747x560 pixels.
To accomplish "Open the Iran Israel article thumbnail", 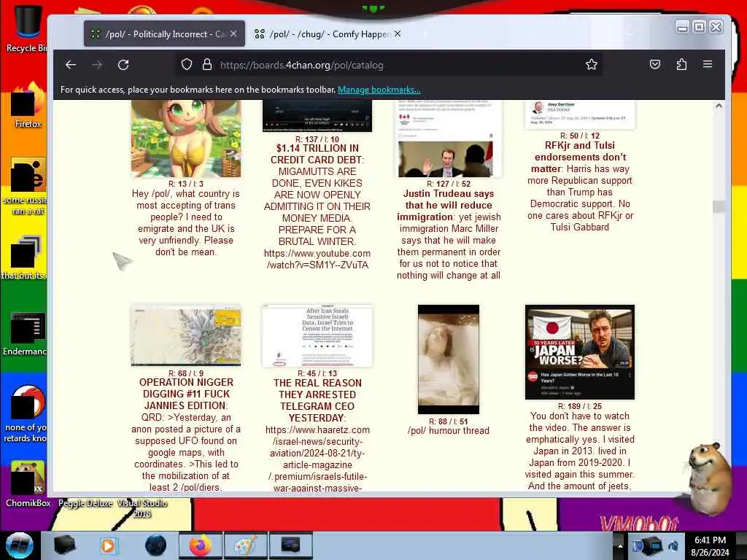I will (x=317, y=336).
